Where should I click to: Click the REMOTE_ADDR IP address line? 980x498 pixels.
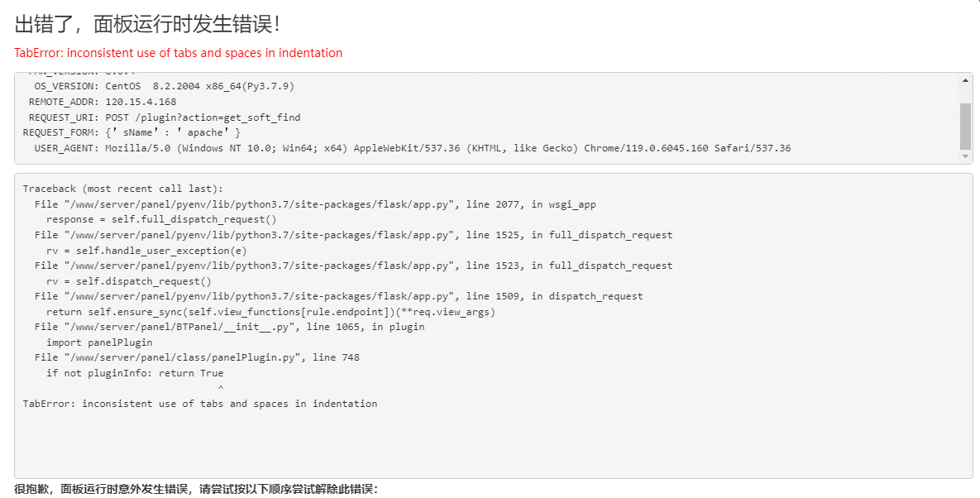(103, 102)
